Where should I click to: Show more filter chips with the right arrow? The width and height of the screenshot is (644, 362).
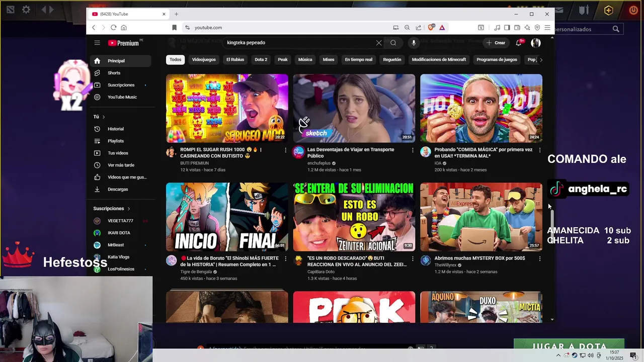[541, 59]
